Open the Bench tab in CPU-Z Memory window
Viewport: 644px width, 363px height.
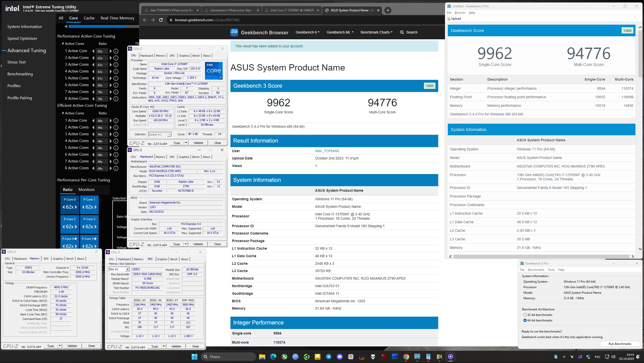click(70, 259)
